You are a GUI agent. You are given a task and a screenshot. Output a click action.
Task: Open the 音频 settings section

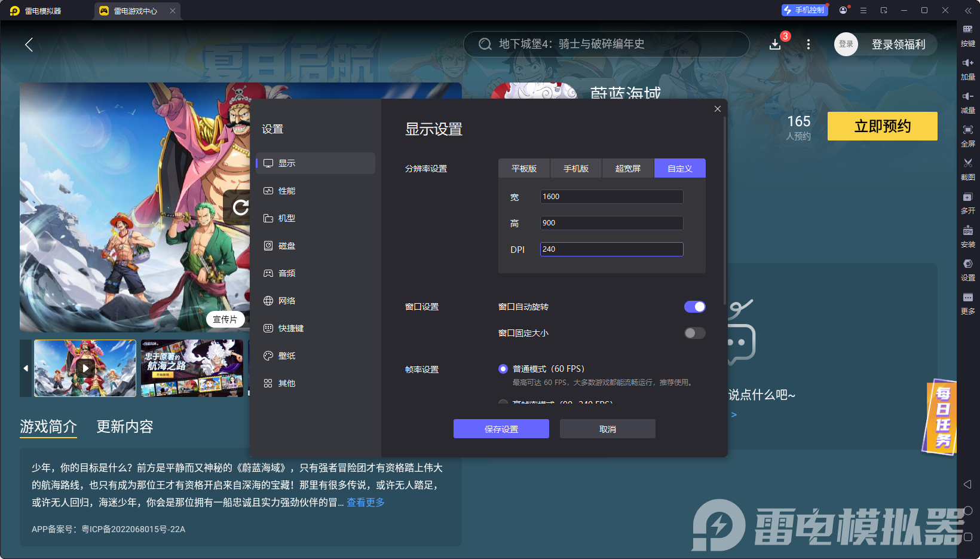(316, 273)
